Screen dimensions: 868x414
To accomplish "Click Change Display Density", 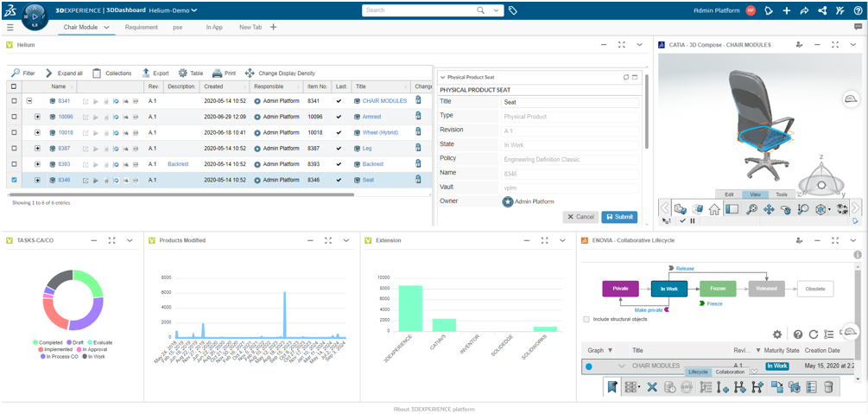I will tap(280, 73).
